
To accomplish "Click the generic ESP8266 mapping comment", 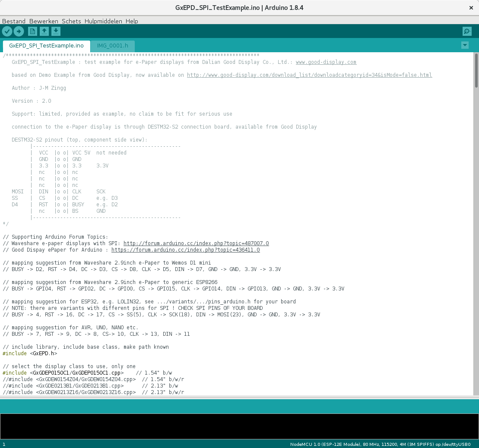I will pyautogui.click(x=110, y=282).
